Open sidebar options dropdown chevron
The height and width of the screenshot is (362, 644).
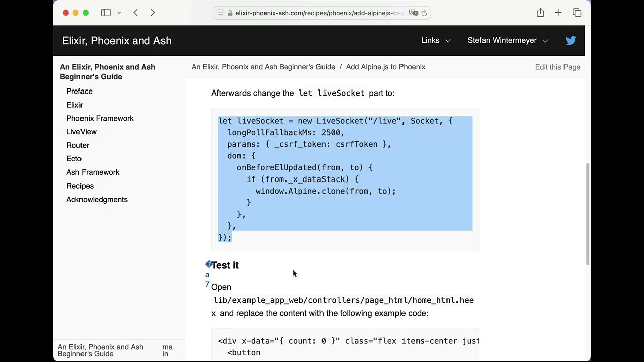click(119, 13)
